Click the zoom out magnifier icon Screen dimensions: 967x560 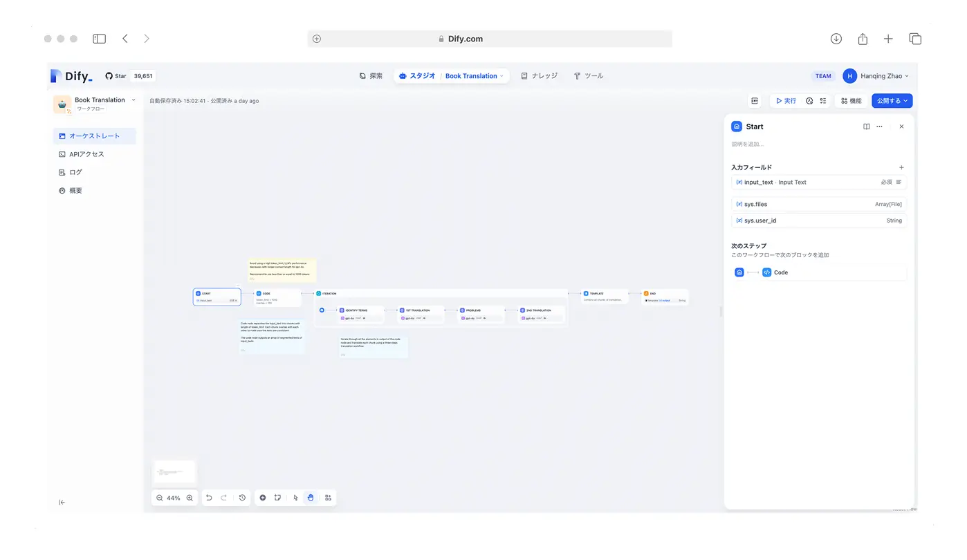click(x=160, y=498)
